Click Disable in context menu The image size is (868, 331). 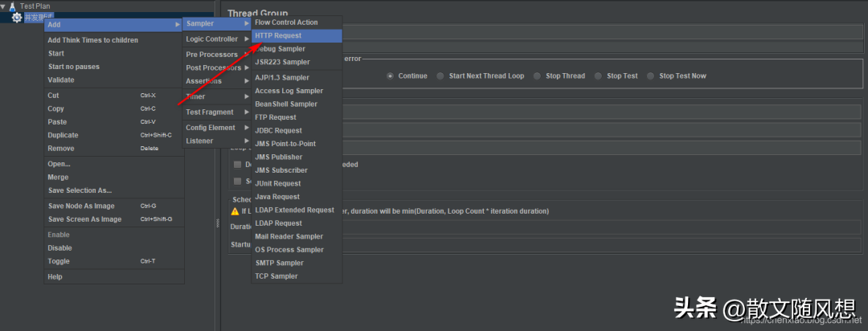pyautogui.click(x=113, y=248)
